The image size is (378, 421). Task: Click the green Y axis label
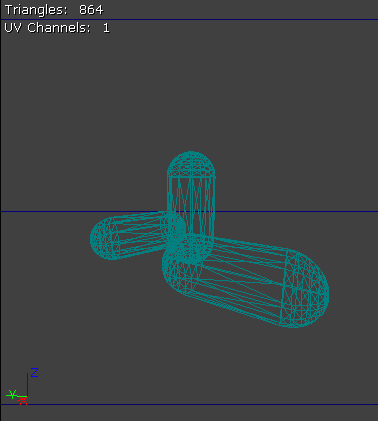12,394
